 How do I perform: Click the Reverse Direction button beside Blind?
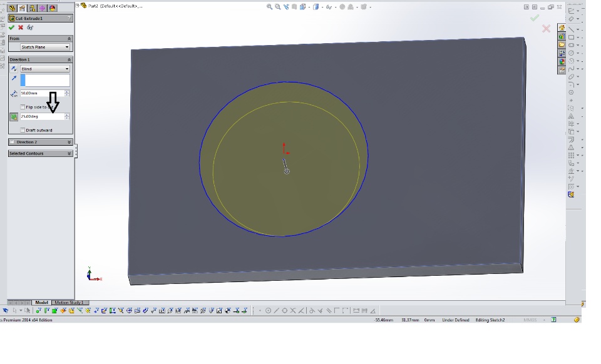[14, 69]
